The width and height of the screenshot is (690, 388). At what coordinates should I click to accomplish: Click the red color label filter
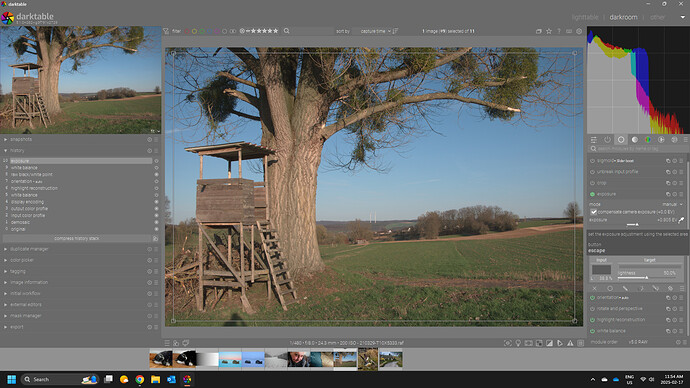187,31
